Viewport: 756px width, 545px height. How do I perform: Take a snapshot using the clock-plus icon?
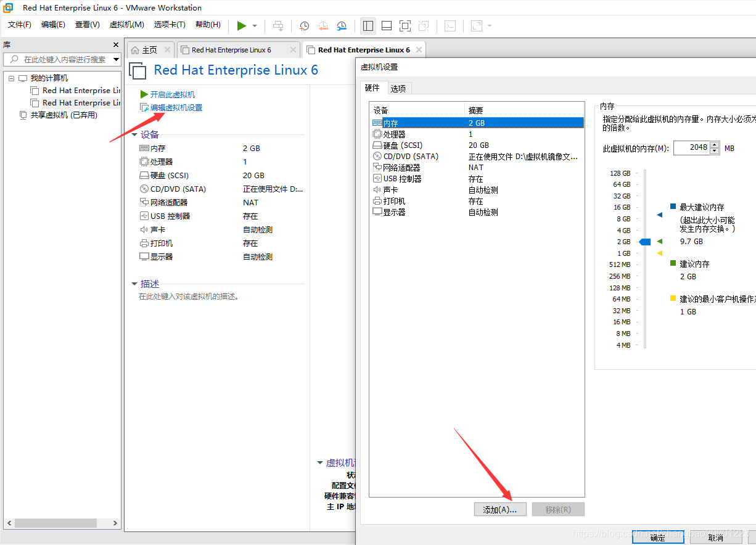pos(304,25)
